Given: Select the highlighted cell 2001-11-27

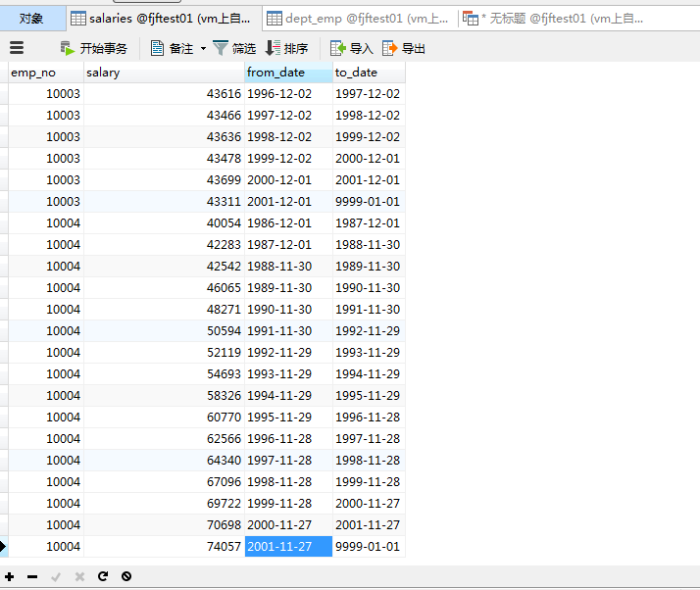Looking at the screenshot, I should pos(288,546).
